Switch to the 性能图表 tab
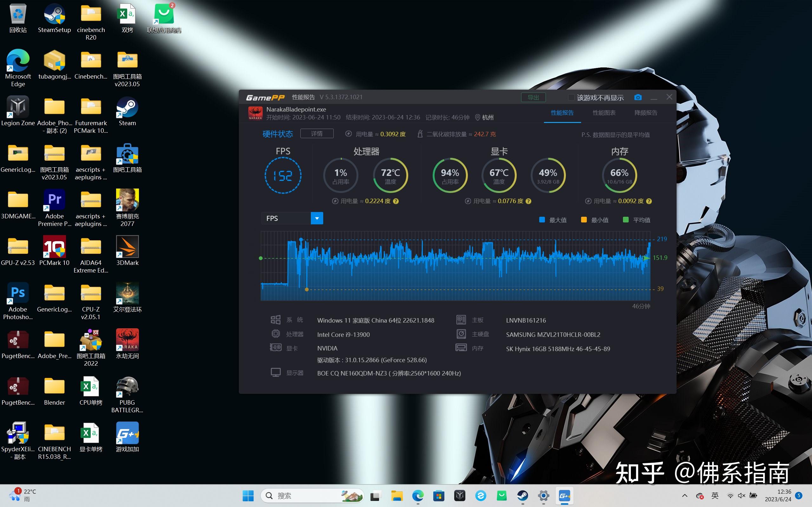The height and width of the screenshot is (507, 812). point(604,113)
